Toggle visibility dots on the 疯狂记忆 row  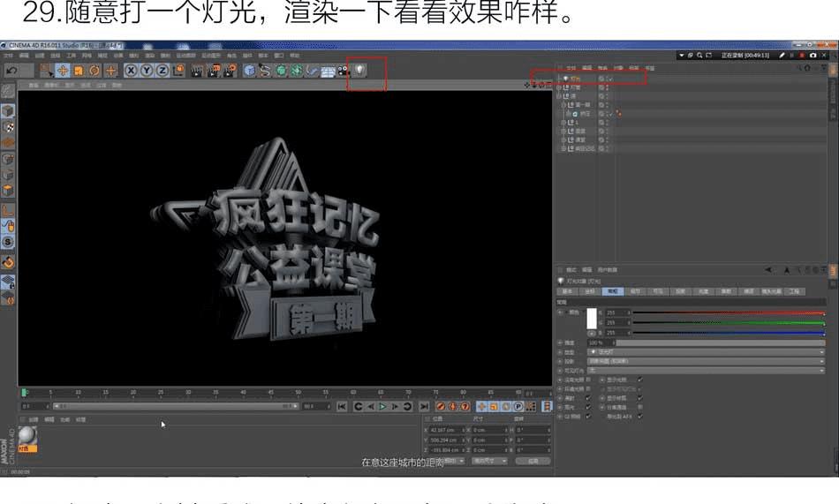click(607, 148)
